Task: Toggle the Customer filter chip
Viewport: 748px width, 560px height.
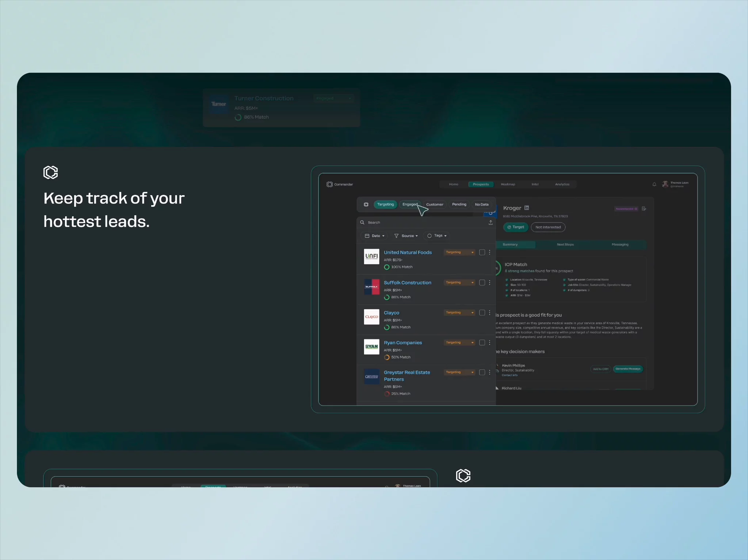Action: 435,204
